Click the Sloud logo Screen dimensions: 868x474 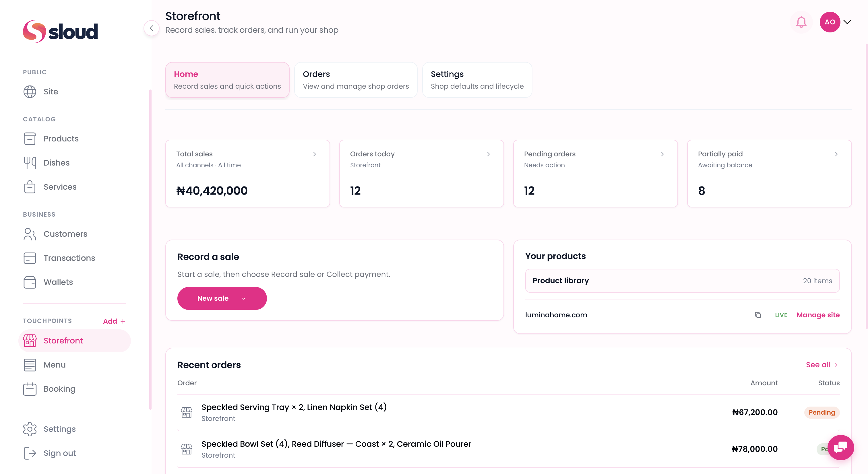click(x=60, y=31)
